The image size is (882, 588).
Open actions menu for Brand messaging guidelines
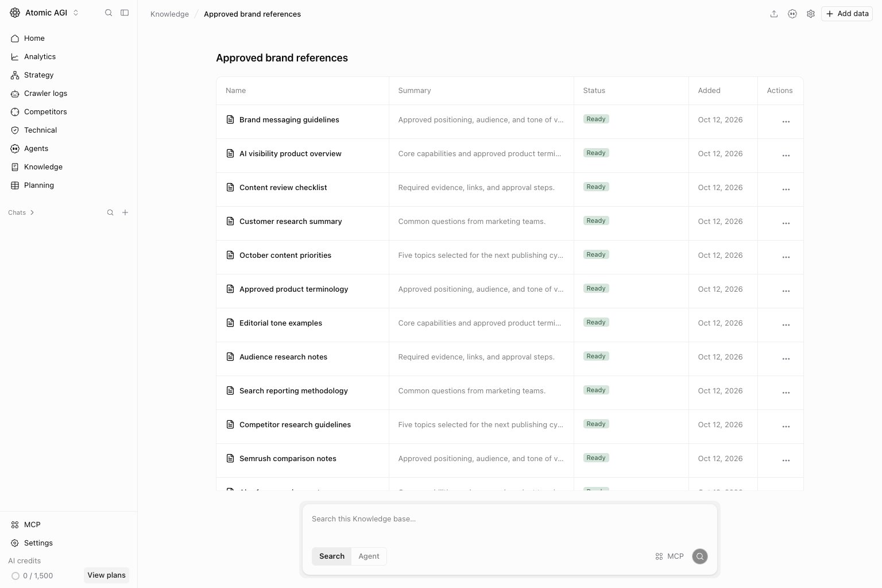(x=786, y=122)
